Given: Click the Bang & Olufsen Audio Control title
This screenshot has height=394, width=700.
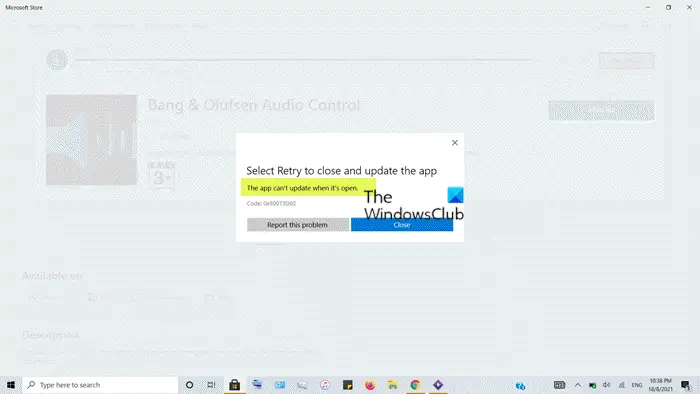Looking at the screenshot, I should (254, 105).
